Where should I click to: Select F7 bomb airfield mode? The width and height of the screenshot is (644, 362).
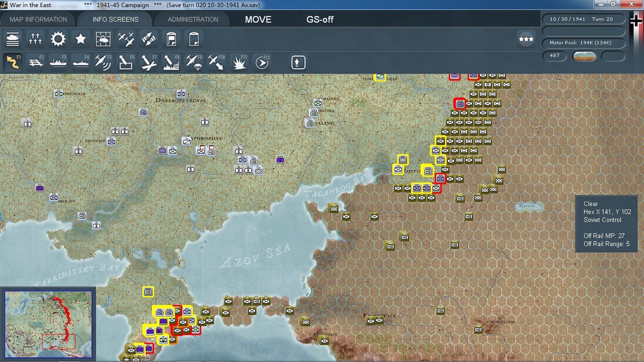coord(149,62)
